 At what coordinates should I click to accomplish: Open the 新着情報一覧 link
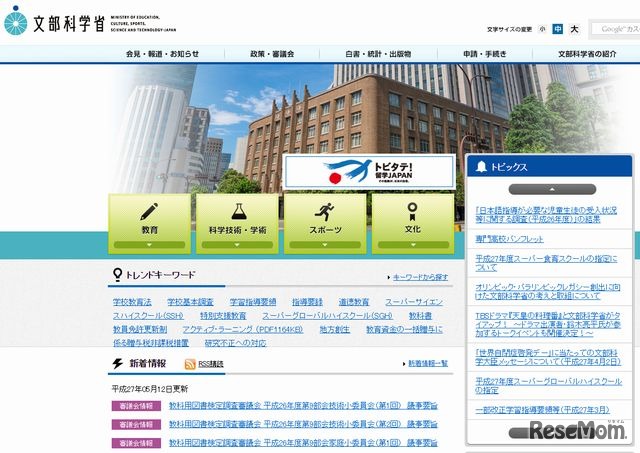[428, 363]
